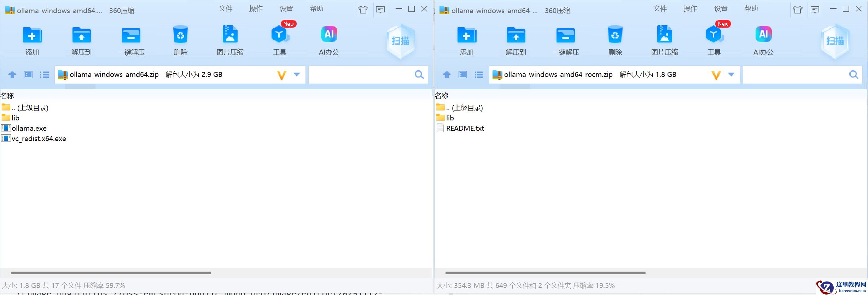Viewport: 868px width, 295px height.
Task: Select 上级目录 entry in right window
Action: (459, 108)
